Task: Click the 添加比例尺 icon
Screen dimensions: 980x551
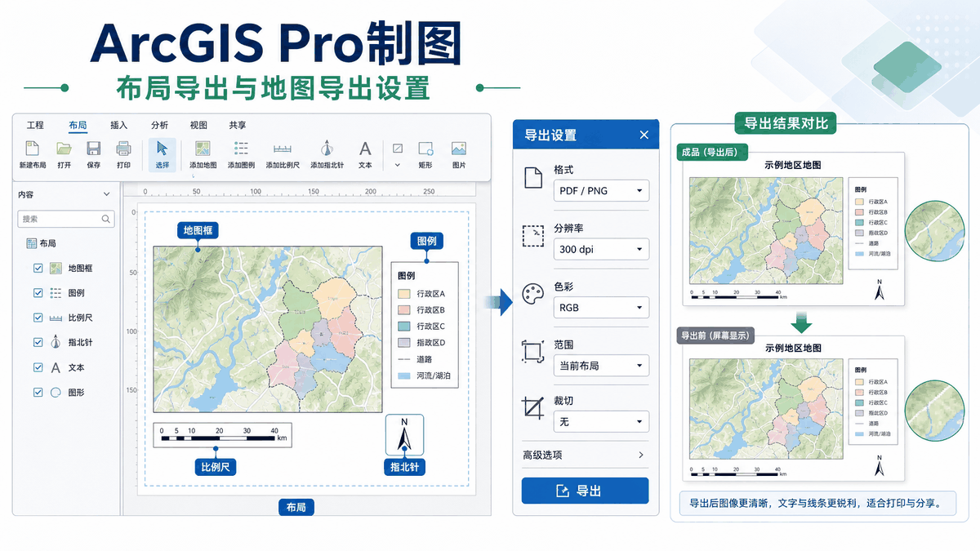Action: tap(283, 149)
